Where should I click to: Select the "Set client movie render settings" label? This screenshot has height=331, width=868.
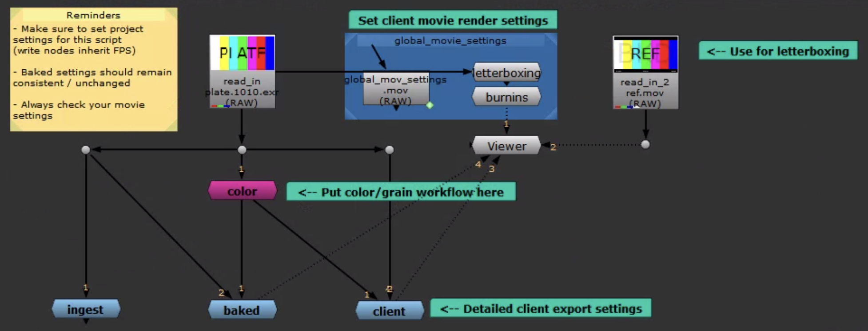pyautogui.click(x=453, y=20)
